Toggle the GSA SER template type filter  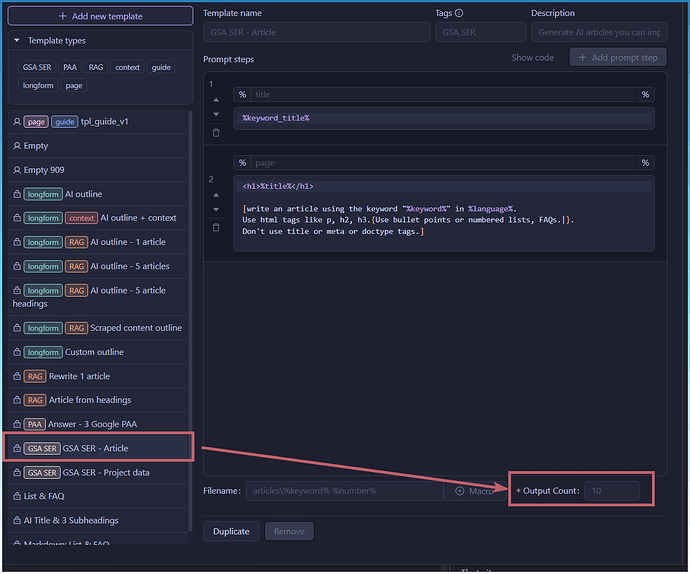click(x=38, y=68)
